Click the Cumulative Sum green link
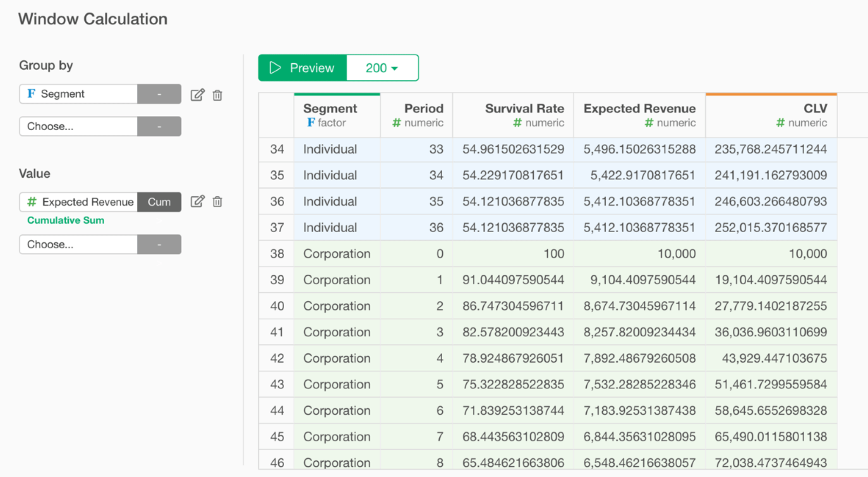Screen dimensions: 868x477 65,220
